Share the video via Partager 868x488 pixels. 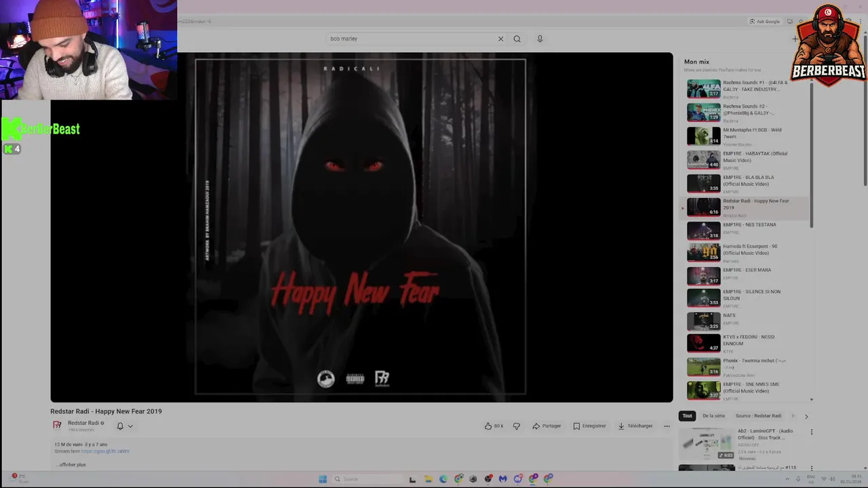pyautogui.click(x=547, y=426)
